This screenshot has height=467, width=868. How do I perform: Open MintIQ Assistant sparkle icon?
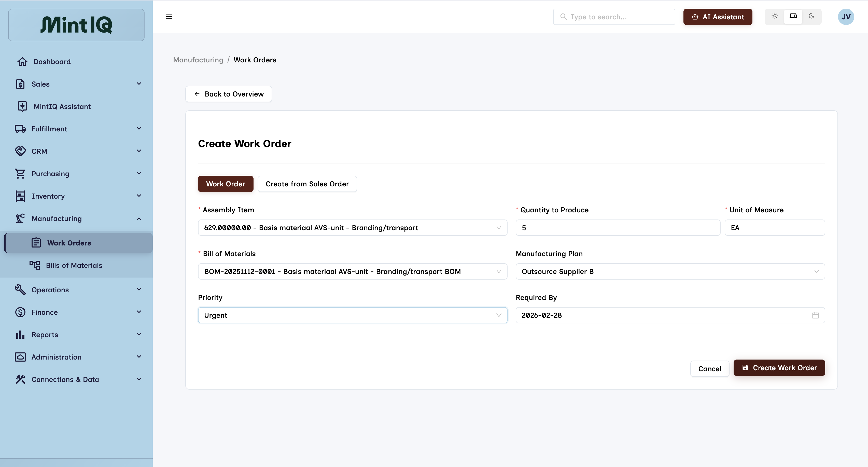click(22, 106)
